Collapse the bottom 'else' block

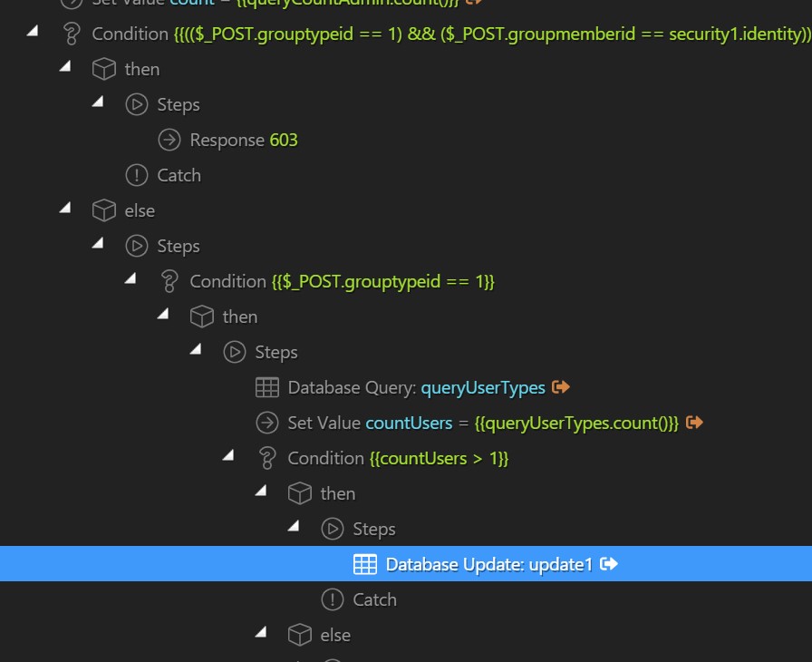tap(261, 632)
